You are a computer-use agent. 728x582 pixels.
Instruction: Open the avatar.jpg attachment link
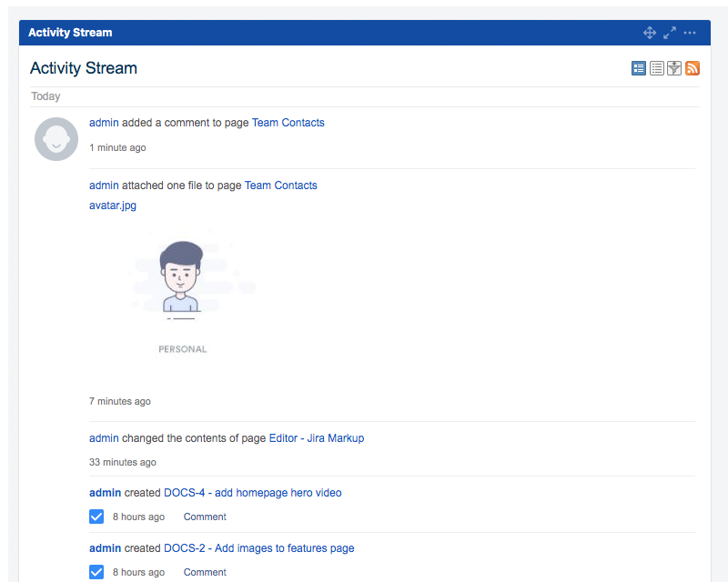tap(113, 206)
